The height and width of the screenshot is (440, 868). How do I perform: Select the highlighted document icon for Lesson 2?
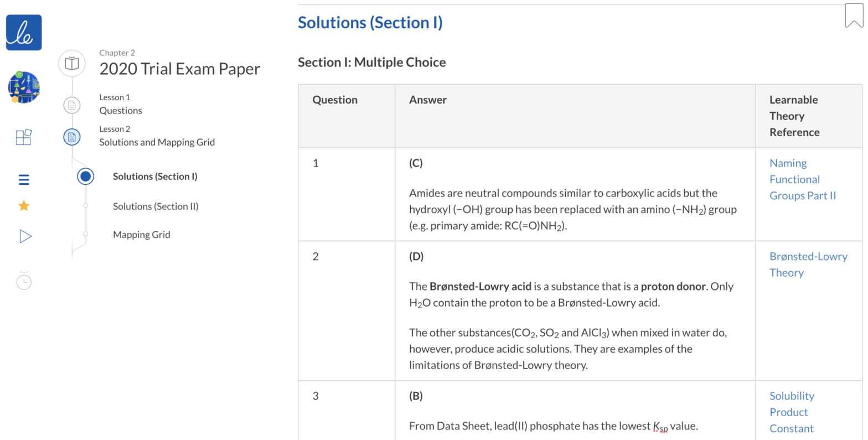click(x=71, y=137)
